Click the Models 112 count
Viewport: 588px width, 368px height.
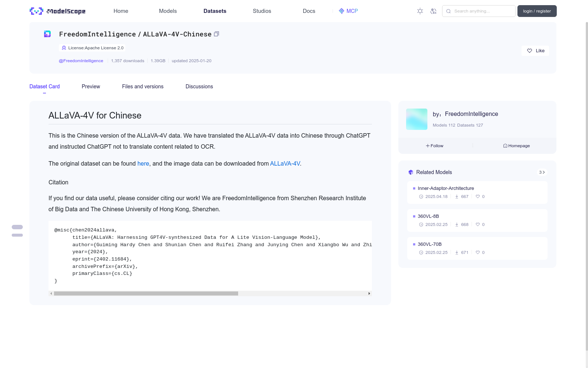tap(444, 125)
